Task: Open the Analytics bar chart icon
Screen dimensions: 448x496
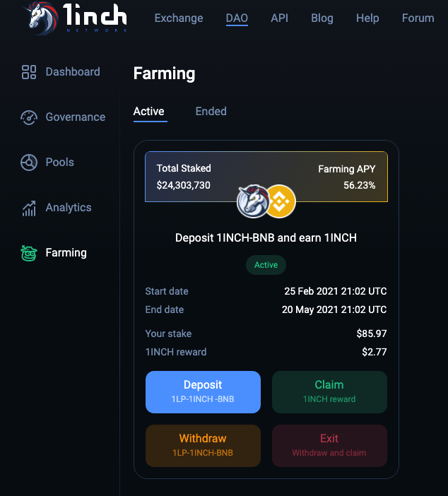Action: tap(29, 208)
